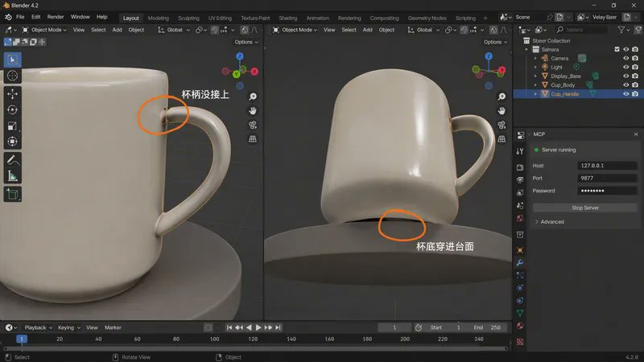Choose the Move tool
This screenshot has width=644, height=362.
[x=12, y=93]
